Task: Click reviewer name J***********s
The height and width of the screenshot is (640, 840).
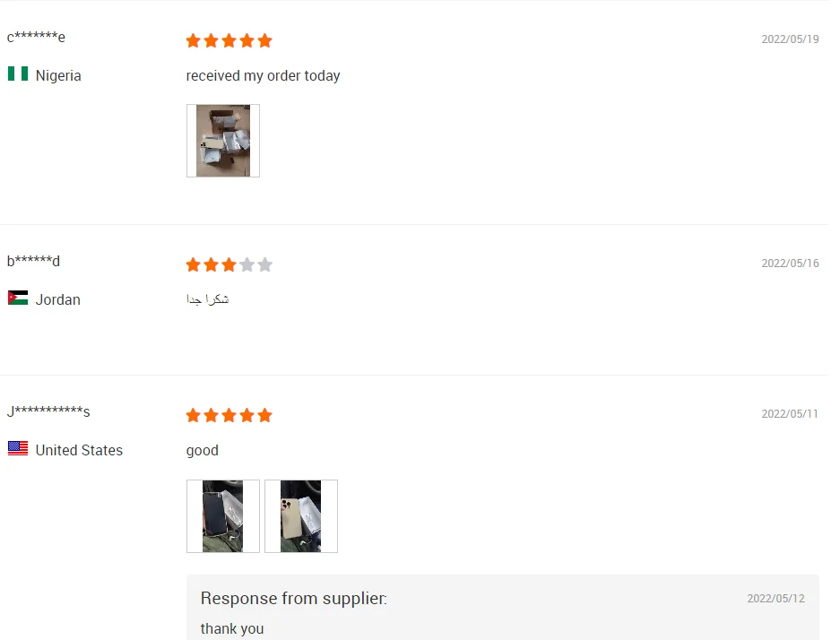Action: tap(48, 411)
